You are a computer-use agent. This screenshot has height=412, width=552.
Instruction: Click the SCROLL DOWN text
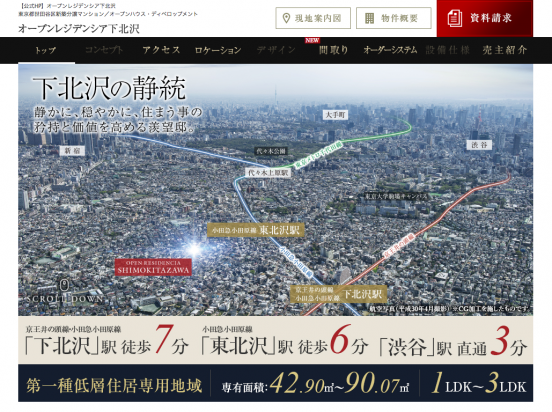point(64,299)
